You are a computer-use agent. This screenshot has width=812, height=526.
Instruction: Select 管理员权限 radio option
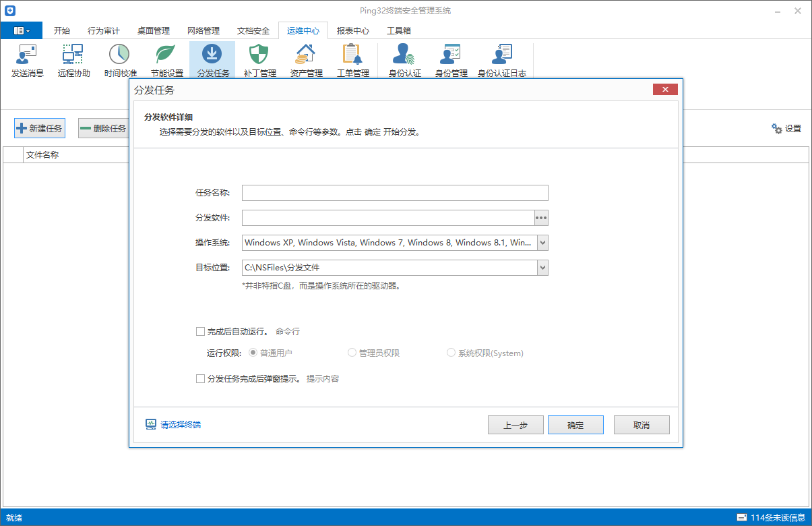point(352,353)
